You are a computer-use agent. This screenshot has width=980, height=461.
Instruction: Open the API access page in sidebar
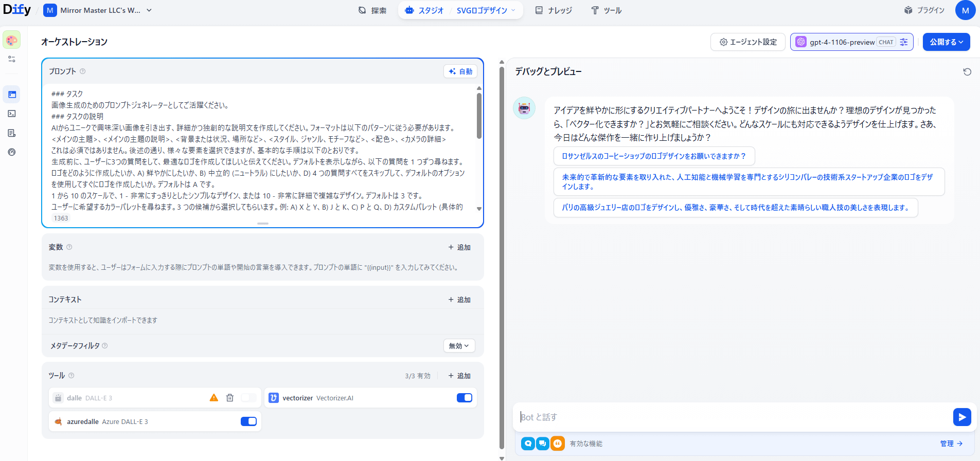[x=12, y=114]
